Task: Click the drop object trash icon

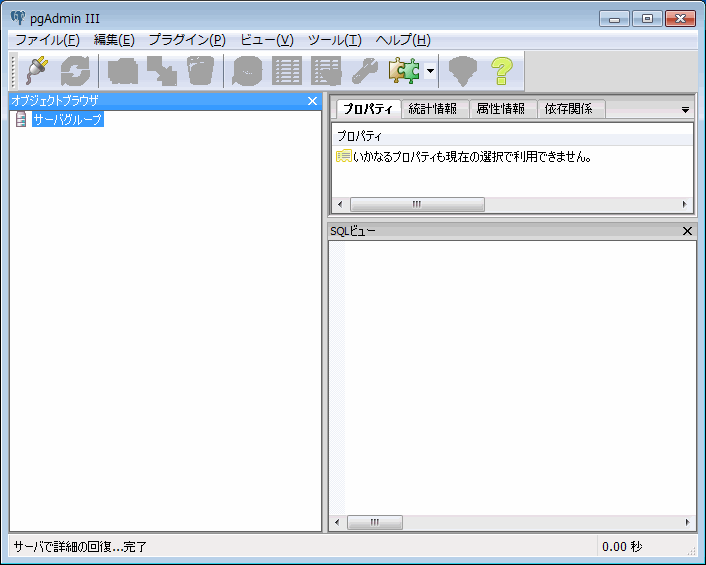Action: pos(200,71)
